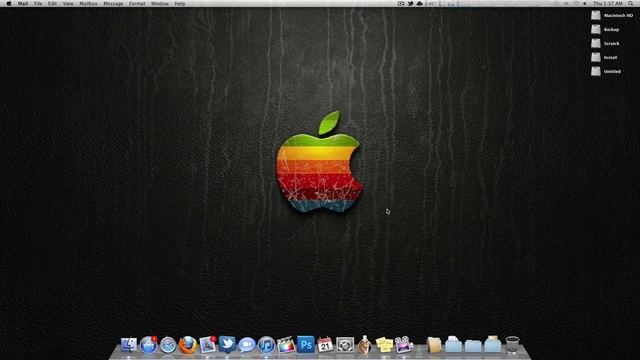The height and width of the screenshot is (360, 640).
Task: Click the gray square ring icon in Dock
Action: (x=345, y=345)
